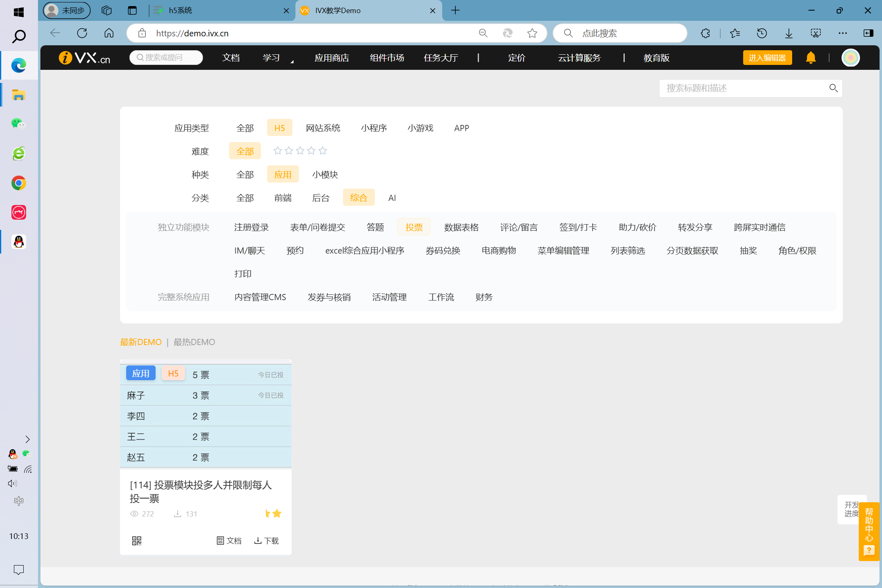This screenshot has height=588, width=882.
Task: Select 电商购物 module filter
Action: (x=499, y=250)
